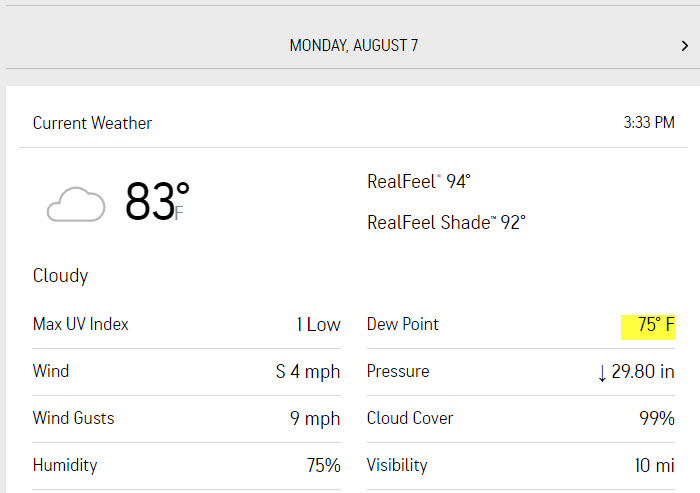
Task: Click the cloudy weather icon
Action: pos(76,204)
